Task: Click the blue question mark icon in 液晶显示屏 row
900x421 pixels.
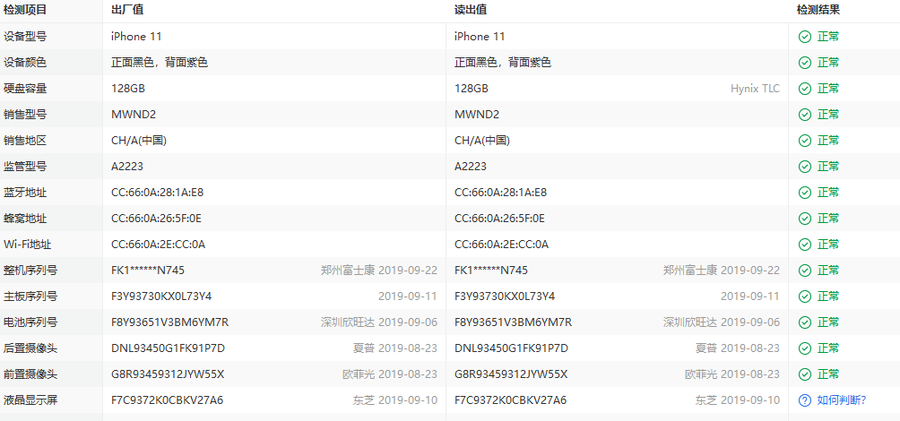Action: pyautogui.click(x=805, y=400)
